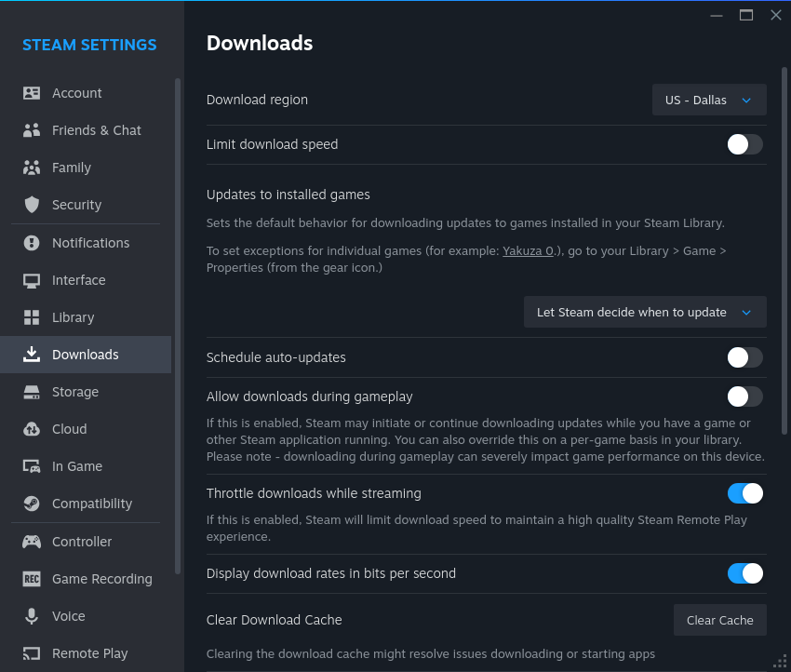Screen dimensions: 791x672
Task: Click the Controller gamepad icon
Action: tap(32, 542)
